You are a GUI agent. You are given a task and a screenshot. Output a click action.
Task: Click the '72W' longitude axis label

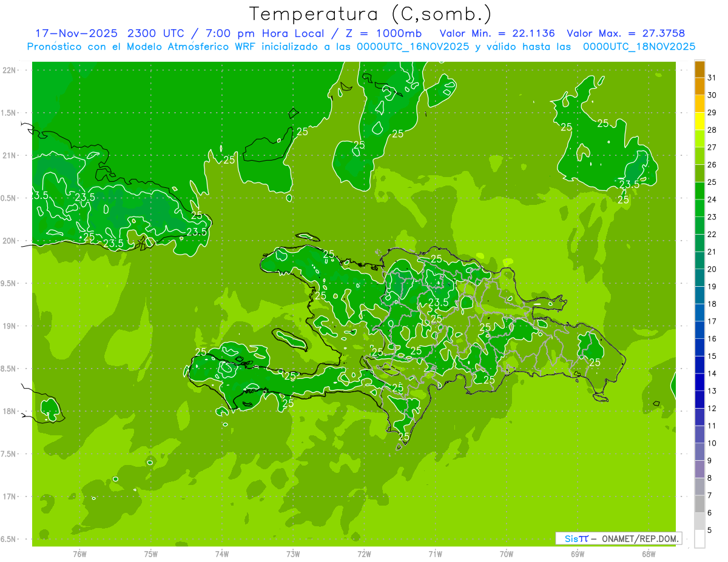364,554
